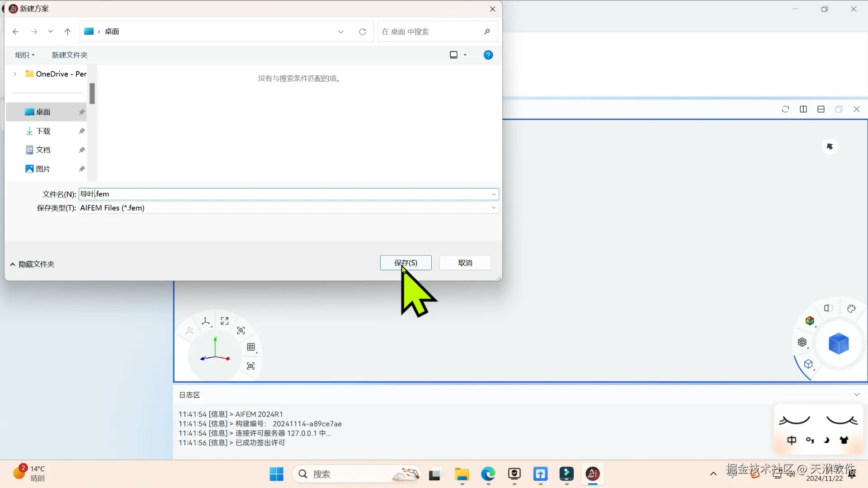Select 下载 in the navigation pane

point(43,131)
